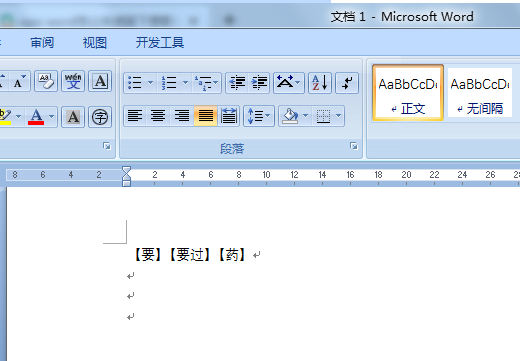Open multilevel list dropdown arrow
Screen dimensions: 520x361
(216, 82)
